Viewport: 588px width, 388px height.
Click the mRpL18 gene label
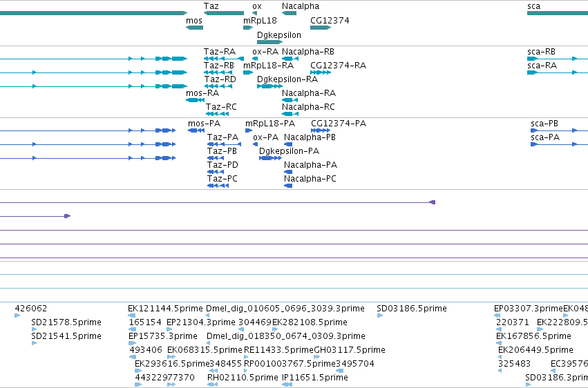260,21
